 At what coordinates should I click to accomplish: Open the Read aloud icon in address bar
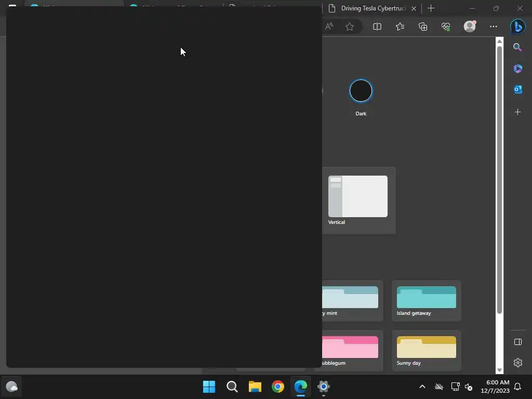click(x=329, y=26)
